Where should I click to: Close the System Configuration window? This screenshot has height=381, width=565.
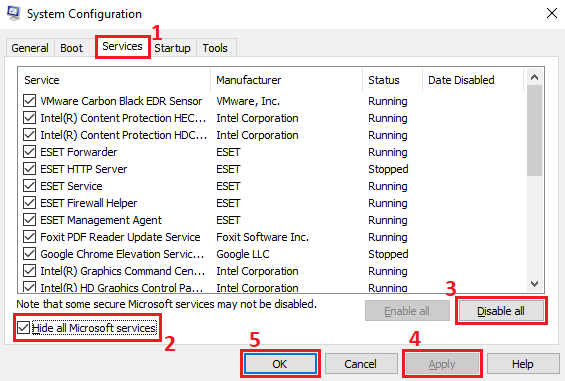[x=552, y=13]
